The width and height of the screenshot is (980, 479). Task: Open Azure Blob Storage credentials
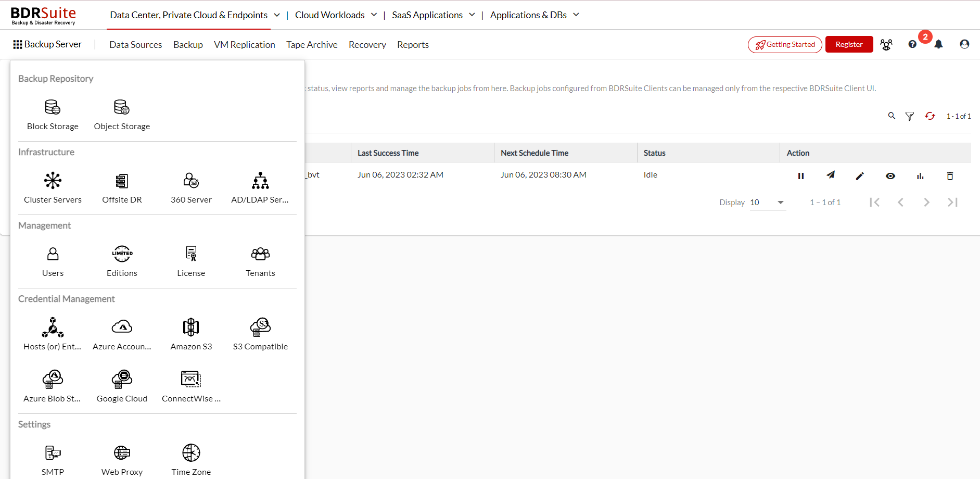click(53, 387)
